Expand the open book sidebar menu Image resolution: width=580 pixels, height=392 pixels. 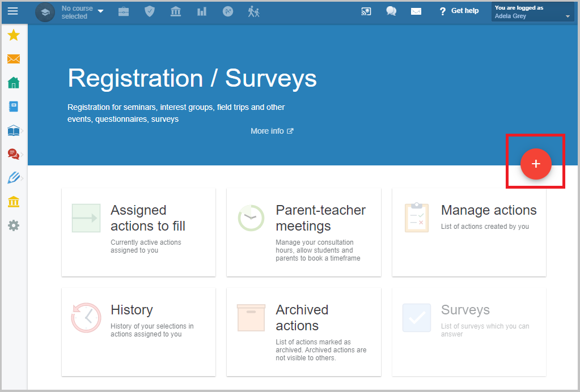[14, 131]
